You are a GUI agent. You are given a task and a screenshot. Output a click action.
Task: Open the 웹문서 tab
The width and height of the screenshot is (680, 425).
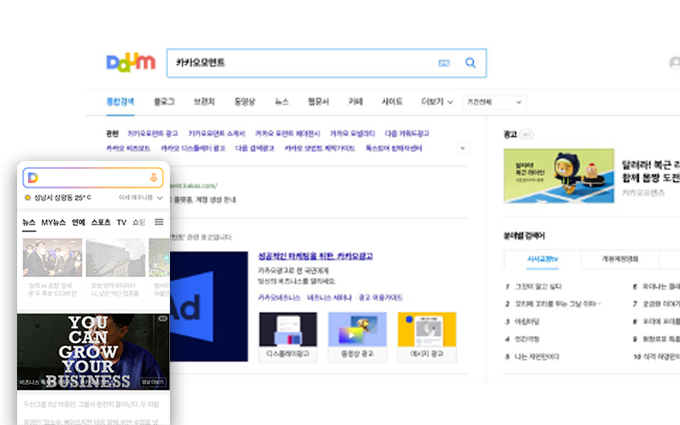tap(318, 102)
